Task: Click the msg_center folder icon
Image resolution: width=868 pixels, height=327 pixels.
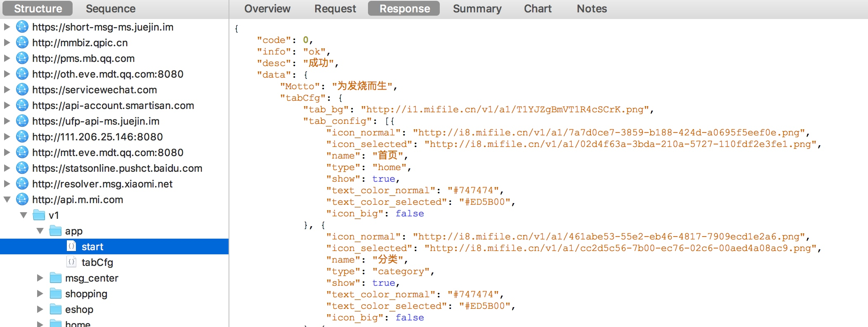Action: coord(55,278)
